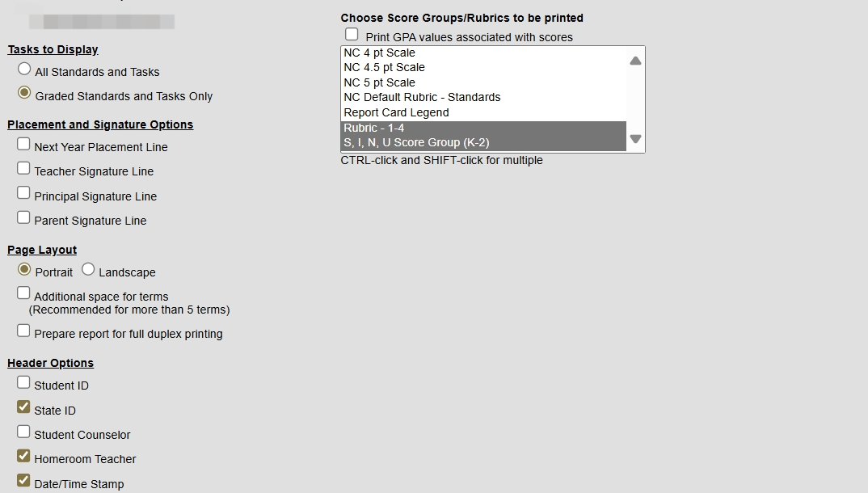Click the score groups list scroll up arrow
868x493 pixels.
(635, 61)
